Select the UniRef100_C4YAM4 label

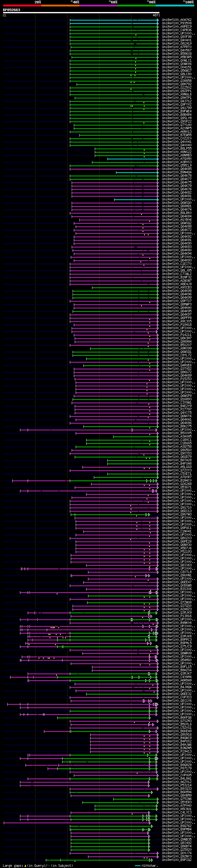pos(177,677)
